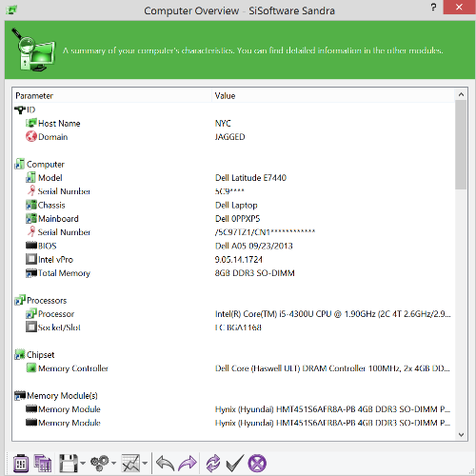Select the Computer group row
The image size is (476, 476).
pyautogui.click(x=233, y=165)
